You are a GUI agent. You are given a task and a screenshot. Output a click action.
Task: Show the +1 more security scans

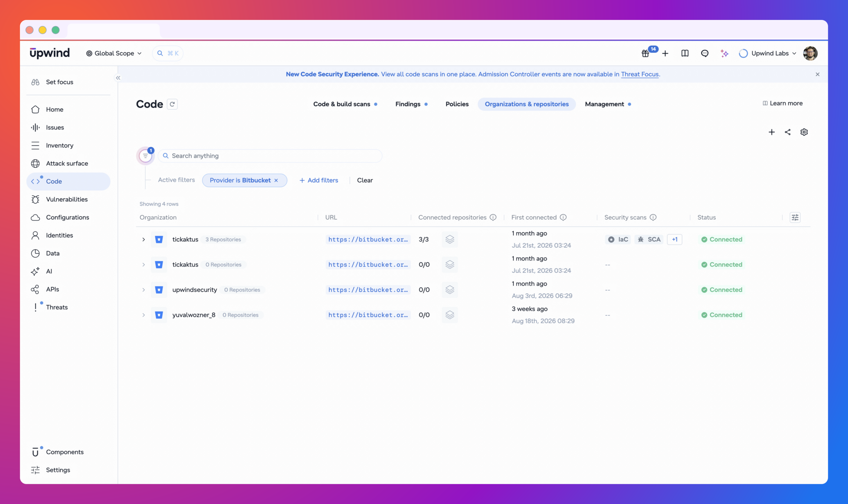pos(674,239)
